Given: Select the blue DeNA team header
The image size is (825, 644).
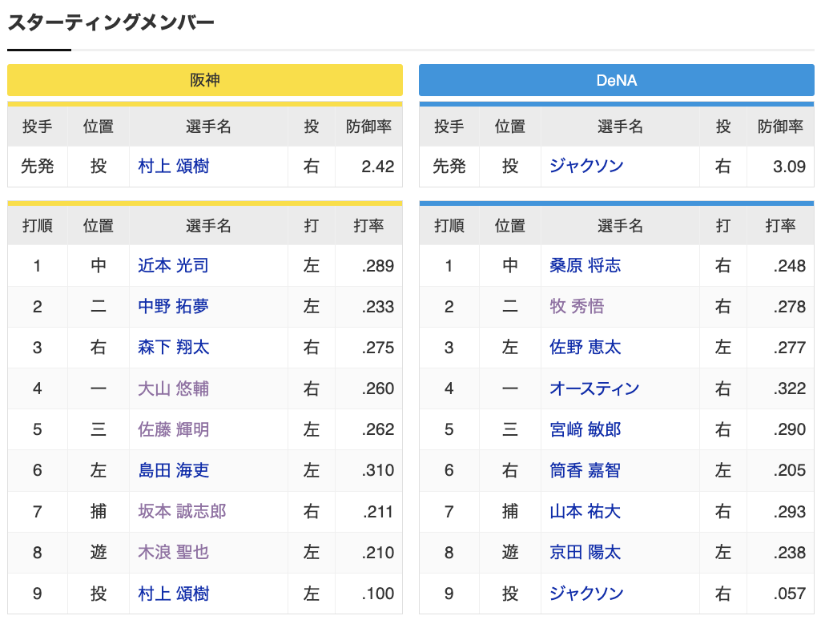Looking at the screenshot, I should (x=617, y=80).
